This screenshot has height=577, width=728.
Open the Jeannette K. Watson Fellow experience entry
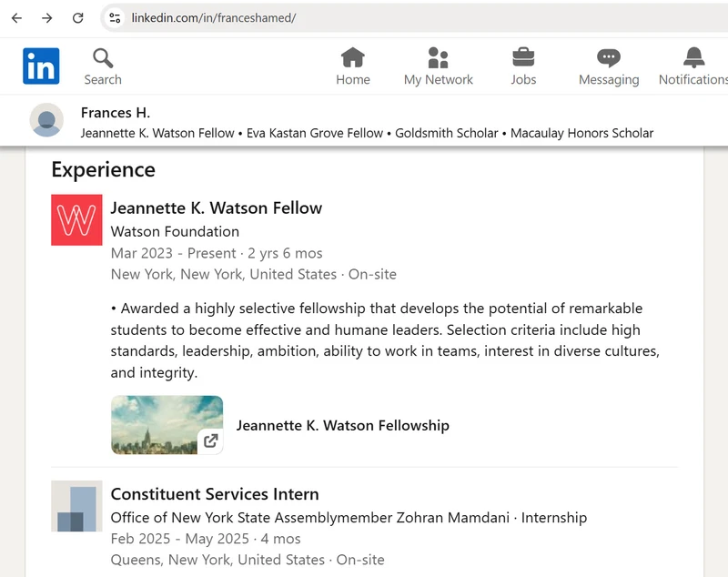click(216, 208)
